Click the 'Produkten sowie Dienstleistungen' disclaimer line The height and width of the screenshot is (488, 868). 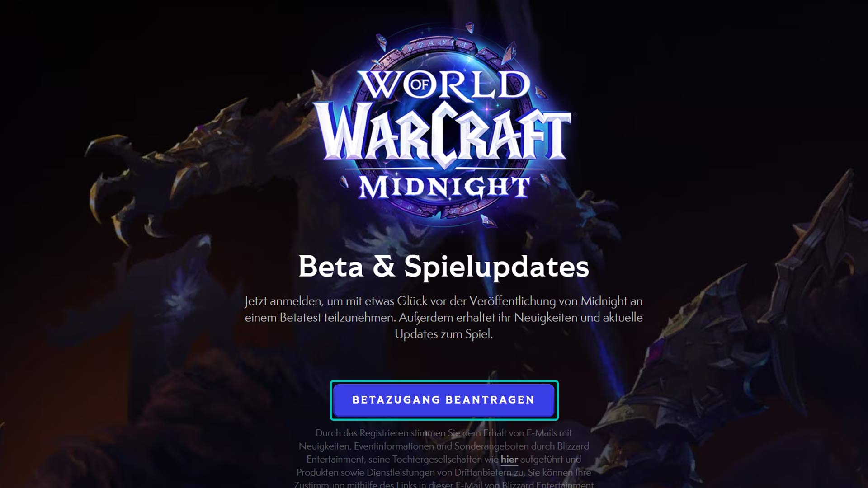coord(444,473)
